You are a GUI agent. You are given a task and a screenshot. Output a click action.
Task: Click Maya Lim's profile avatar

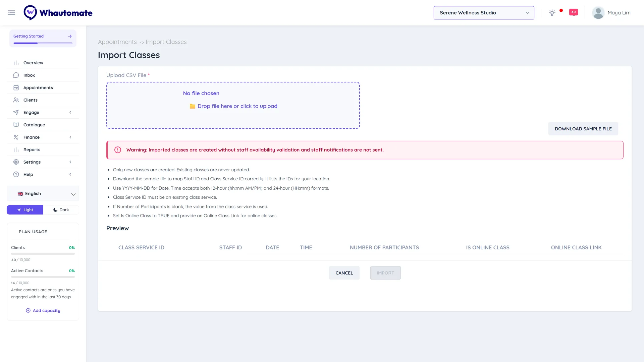pyautogui.click(x=598, y=13)
